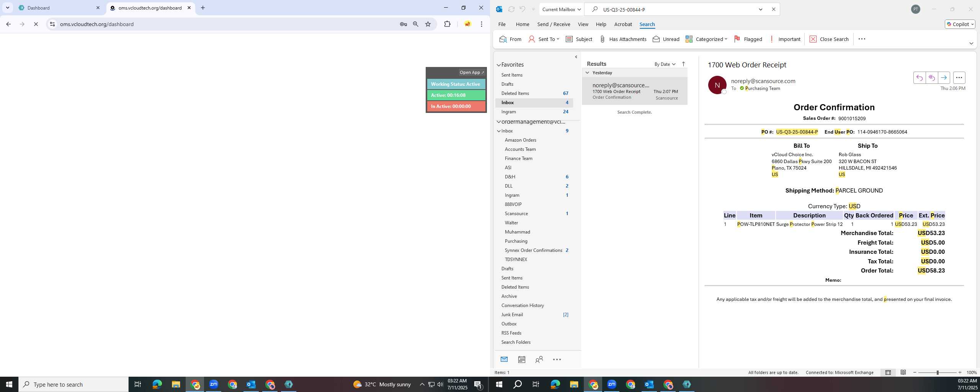Reverse the sort order arrow in Results
This screenshot has height=392, width=980.
pos(683,64)
